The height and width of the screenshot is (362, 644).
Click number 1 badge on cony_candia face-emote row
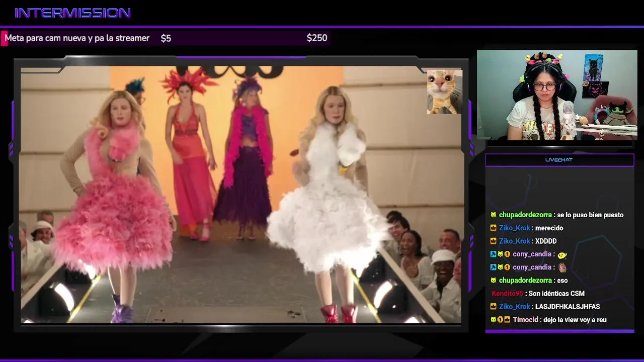[x=507, y=267]
